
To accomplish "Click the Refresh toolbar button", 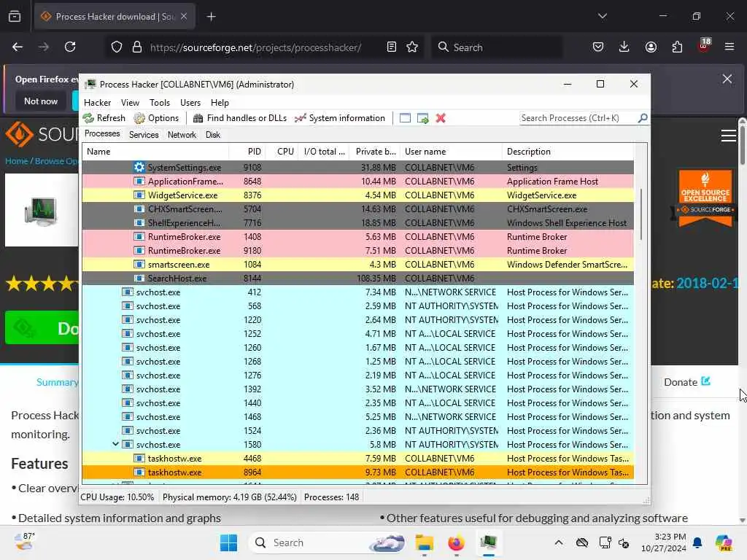I will click(x=104, y=118).
